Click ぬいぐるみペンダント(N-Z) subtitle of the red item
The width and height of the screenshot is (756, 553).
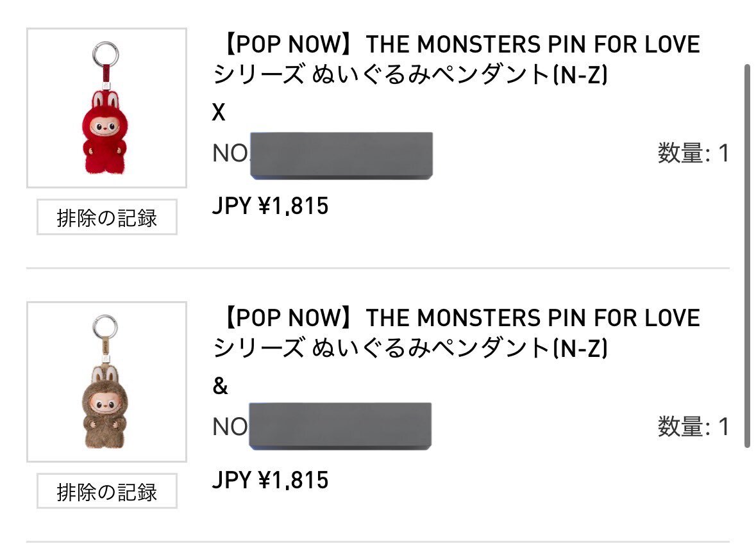[x=410, y=76]
